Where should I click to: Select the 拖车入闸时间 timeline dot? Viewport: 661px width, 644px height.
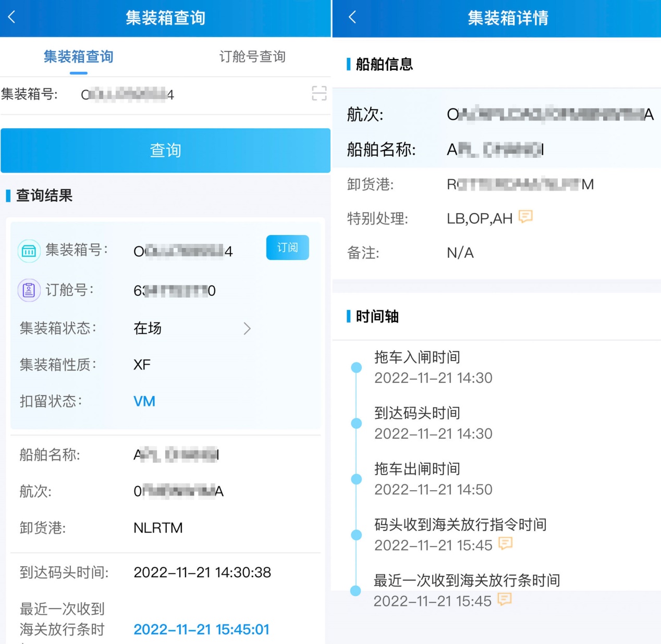[357, 367]
